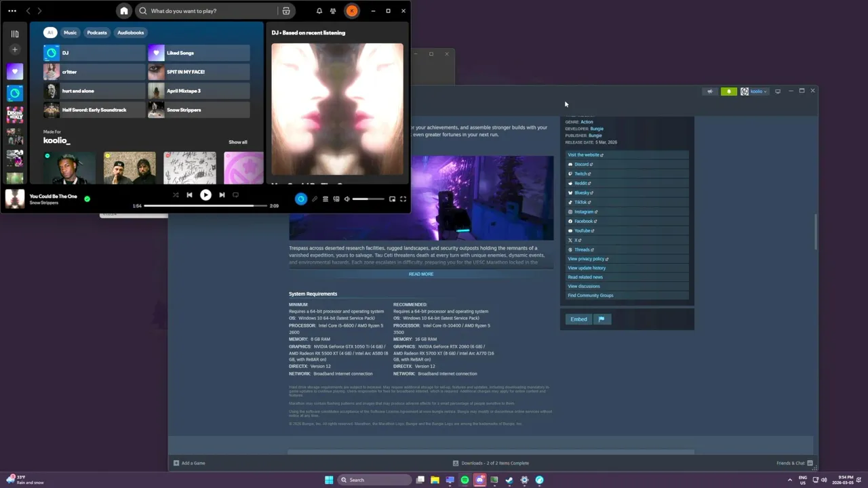The height and width of the screenshot is (488, 868).
Task: Collapse Your Library in Spotify sidebar
Action: (x=15, y=33)
